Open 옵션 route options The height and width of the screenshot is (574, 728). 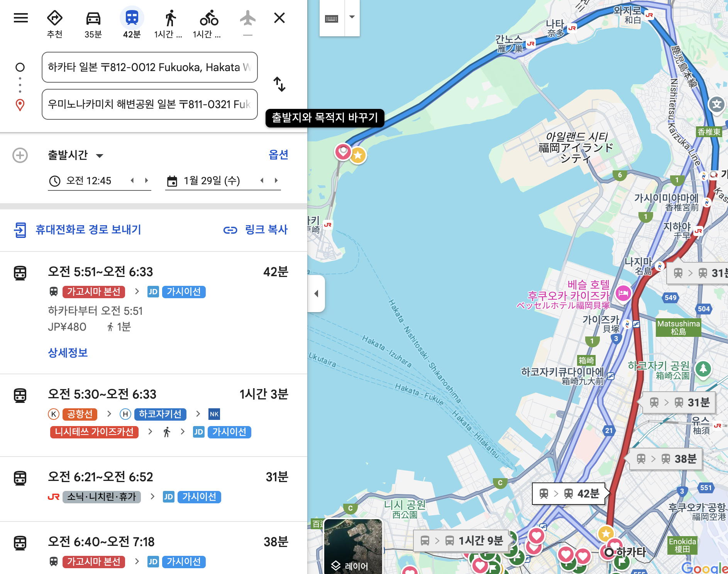click(279, 155)
